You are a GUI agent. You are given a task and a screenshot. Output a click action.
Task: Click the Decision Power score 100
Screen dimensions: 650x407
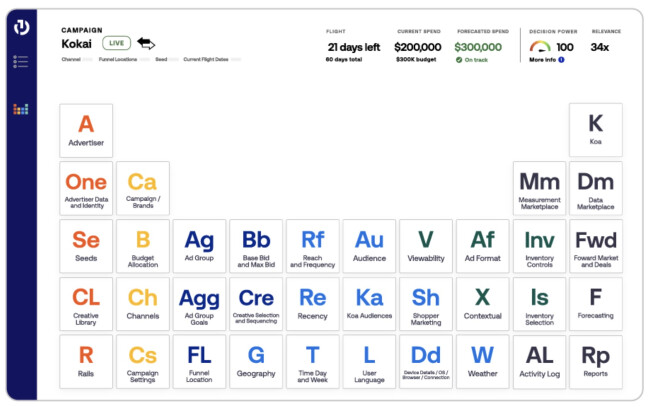(565, 47)
